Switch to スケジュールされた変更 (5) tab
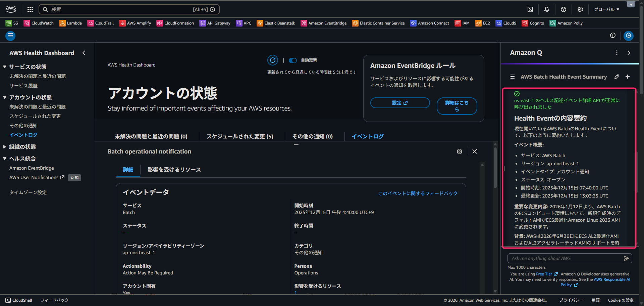 [240, 136]
